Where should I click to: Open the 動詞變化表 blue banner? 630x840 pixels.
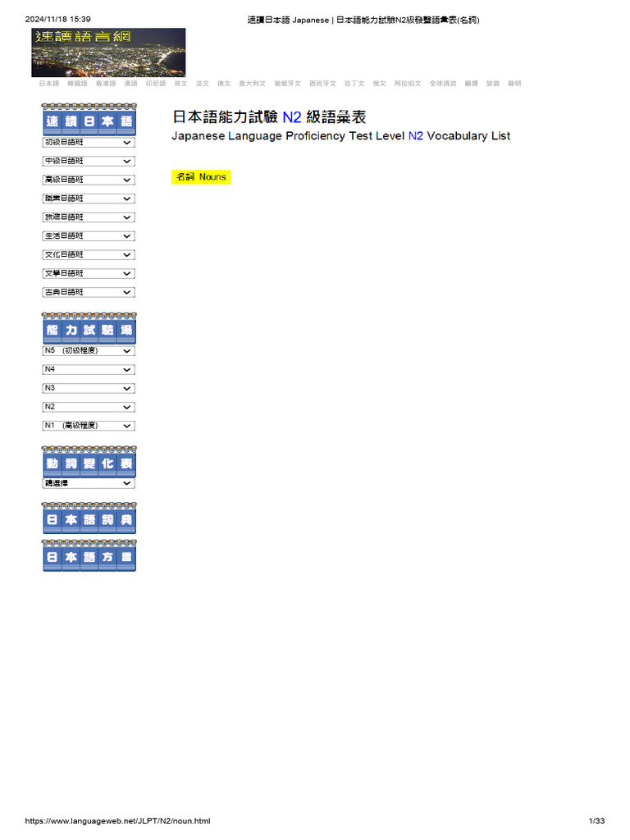[89, 462]
